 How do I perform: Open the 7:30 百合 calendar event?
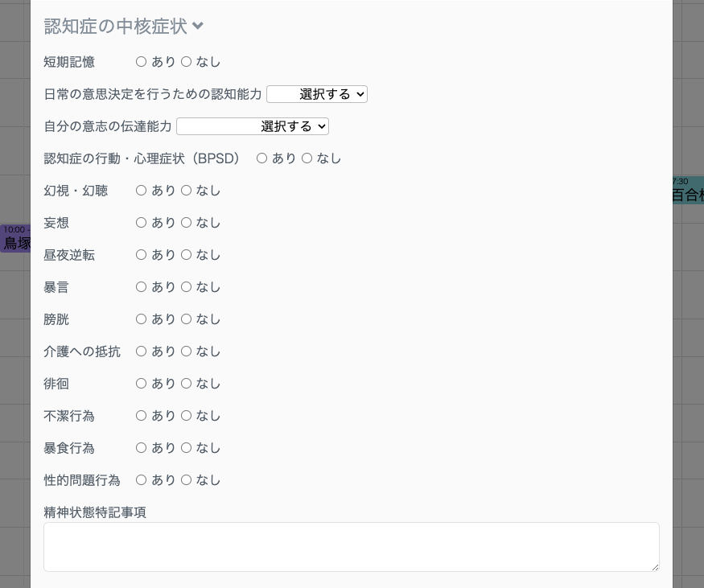pos(688,190)
